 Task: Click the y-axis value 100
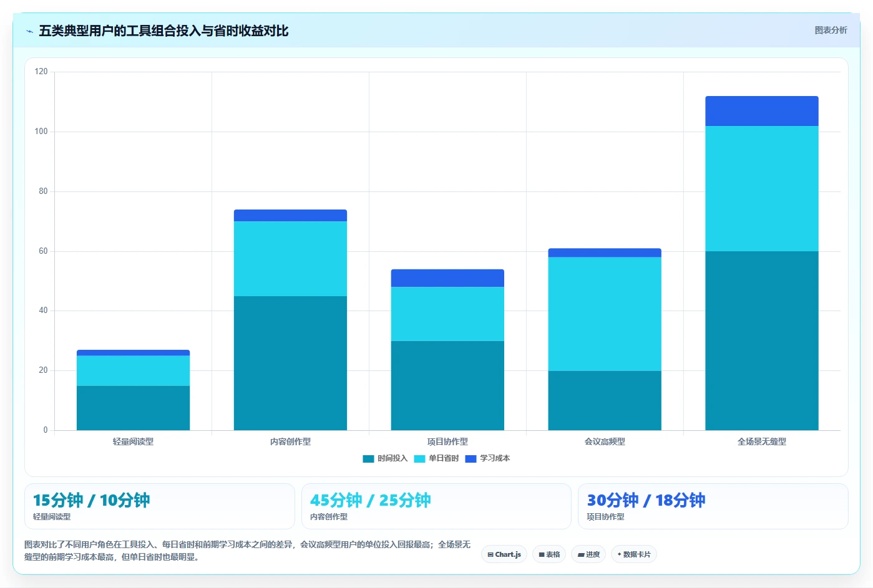click(41, 132)
